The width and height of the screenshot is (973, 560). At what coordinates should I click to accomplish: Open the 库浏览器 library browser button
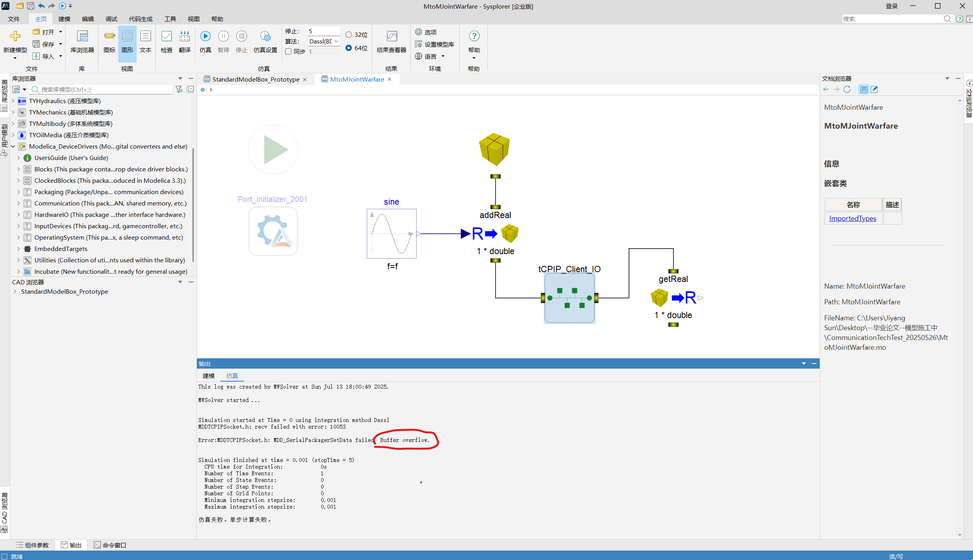coord(82,41)
